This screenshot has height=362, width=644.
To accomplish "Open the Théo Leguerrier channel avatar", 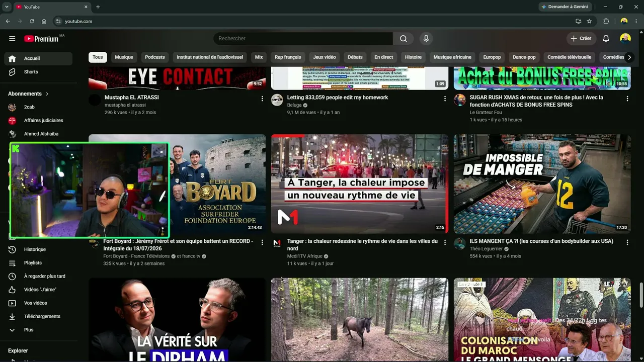I will click(x=460, y=243).
